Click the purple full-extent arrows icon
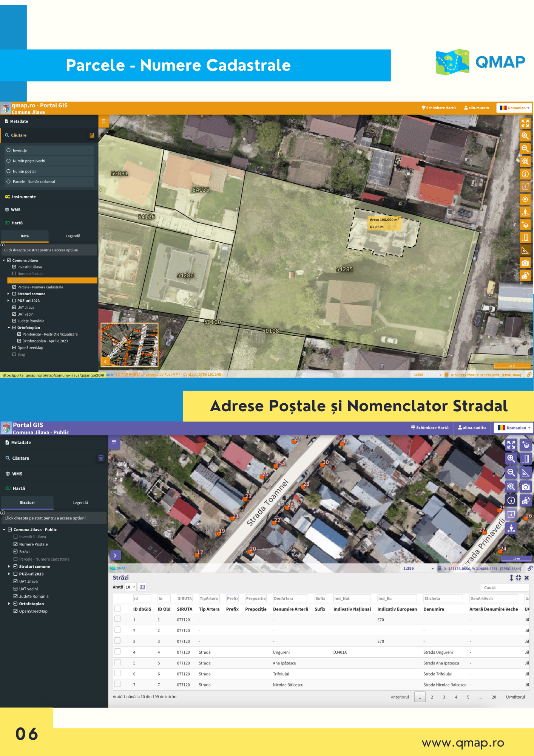The height and width of the screenshot is (756, 534). pos(511,445)
